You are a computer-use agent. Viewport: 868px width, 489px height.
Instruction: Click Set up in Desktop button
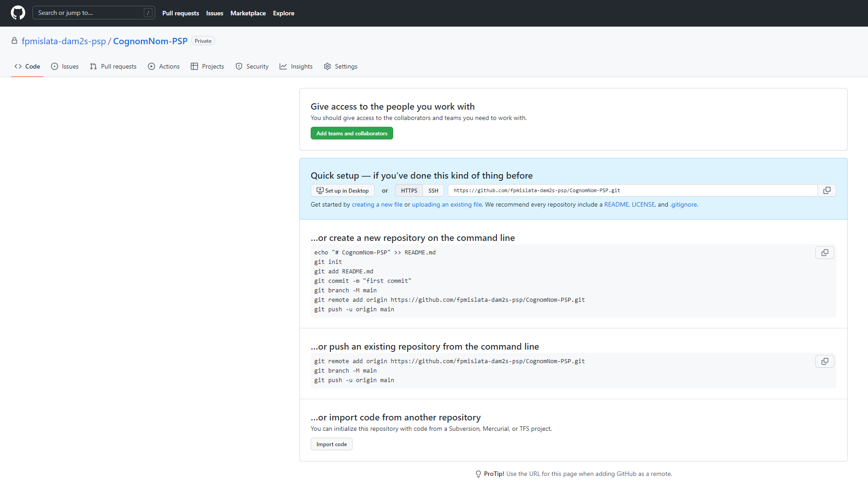(x=343, y=190)
